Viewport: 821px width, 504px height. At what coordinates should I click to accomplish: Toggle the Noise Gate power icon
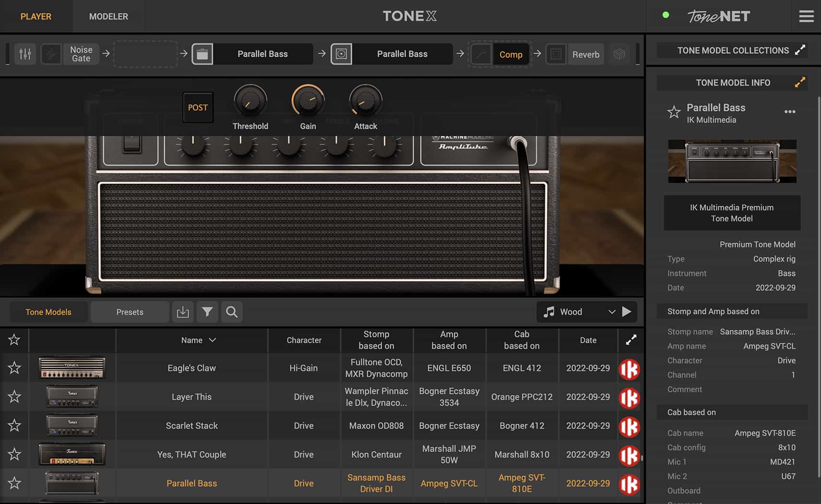pyautogui.click(x=51, y=54)
